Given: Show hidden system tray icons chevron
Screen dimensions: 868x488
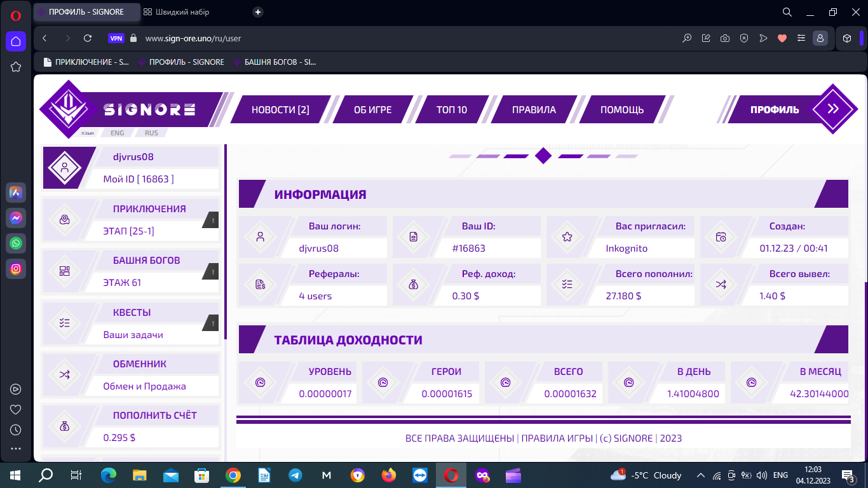Looking at the screenshot, I should point(701,475).
